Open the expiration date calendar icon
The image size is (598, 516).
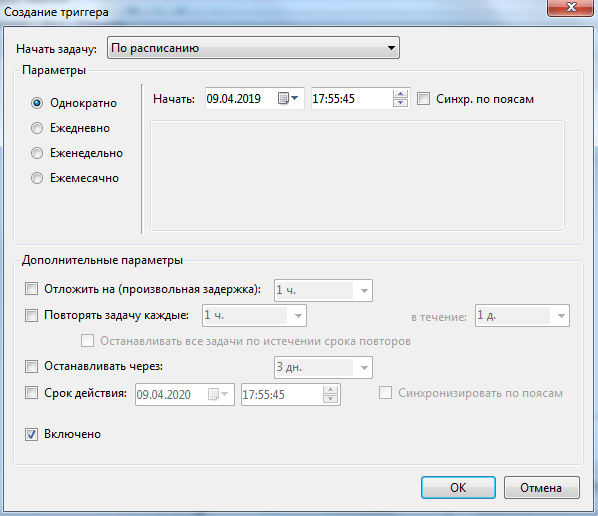click(x=218, y=394)
